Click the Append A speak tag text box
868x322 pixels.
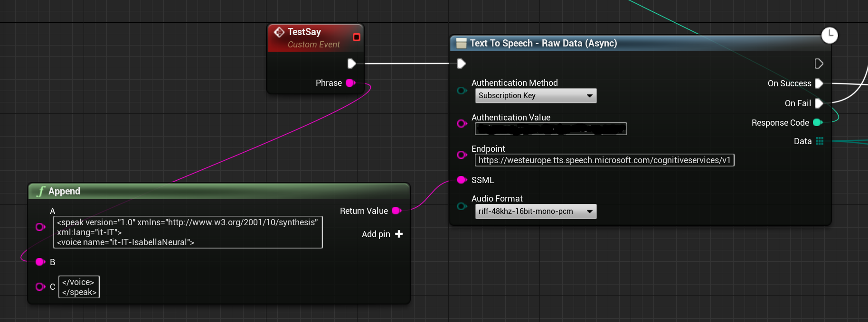188,232
